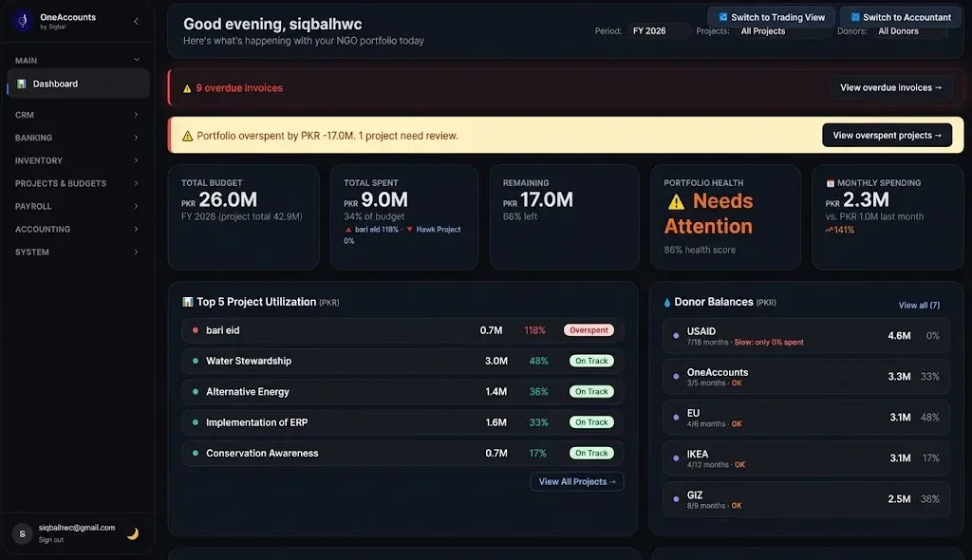Image resolution: width=972 pixels, height=560 pixels.
Task: Collapse sidebar with the left chevron
Action: (136, 21)
